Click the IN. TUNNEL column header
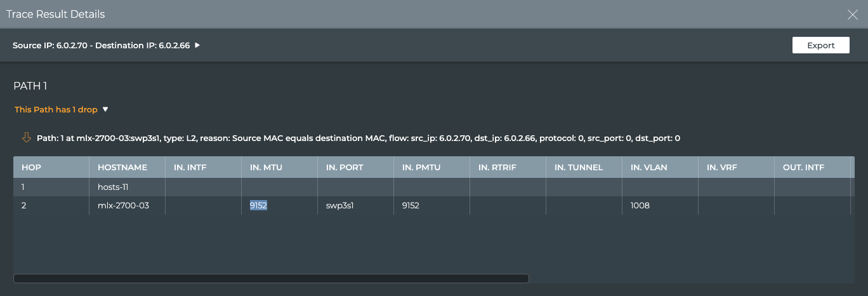This screenshot has width=868, height=296. coord(579,167)
